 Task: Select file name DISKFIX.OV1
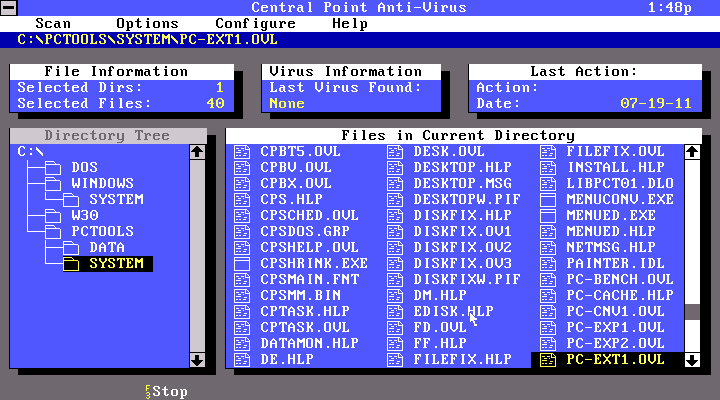pos(462,232)
